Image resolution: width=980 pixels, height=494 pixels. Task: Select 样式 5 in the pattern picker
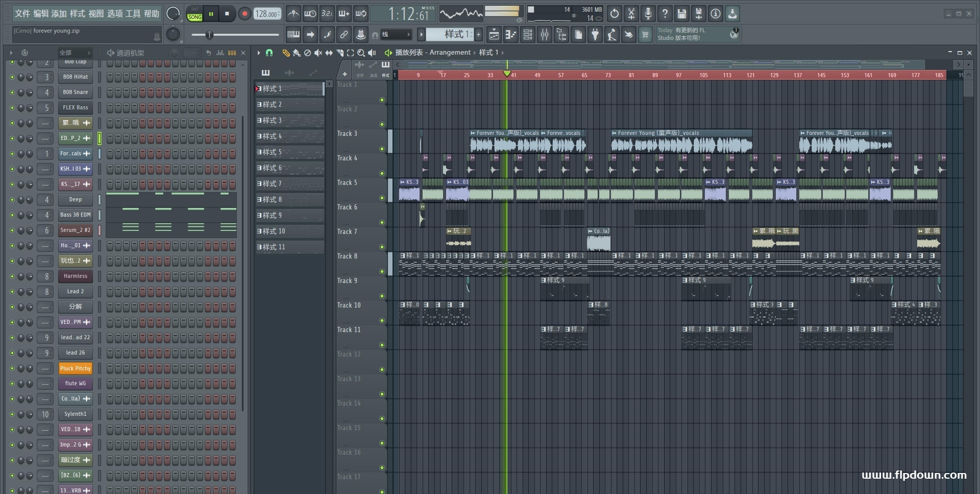click(289, 152)
